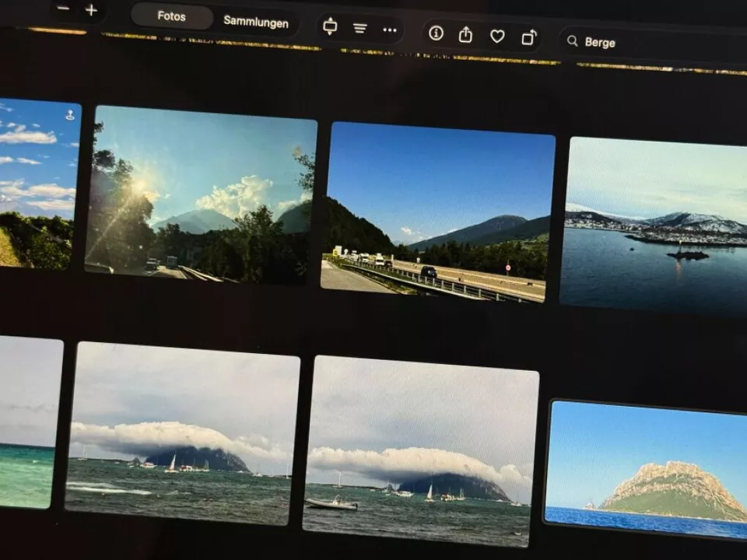Mark photo as favorite with heart icon

click(497, 37)
